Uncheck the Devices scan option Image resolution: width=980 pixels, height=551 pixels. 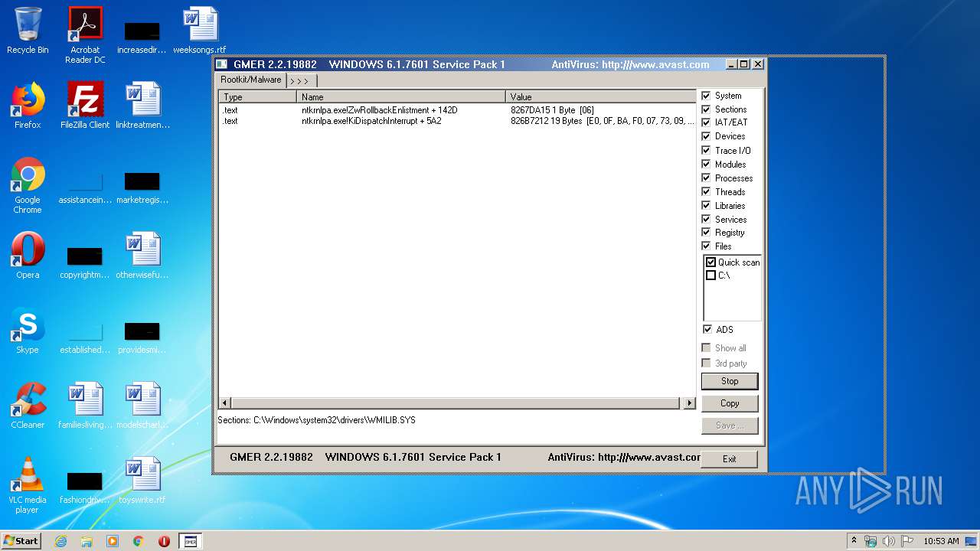click(706, 136)
